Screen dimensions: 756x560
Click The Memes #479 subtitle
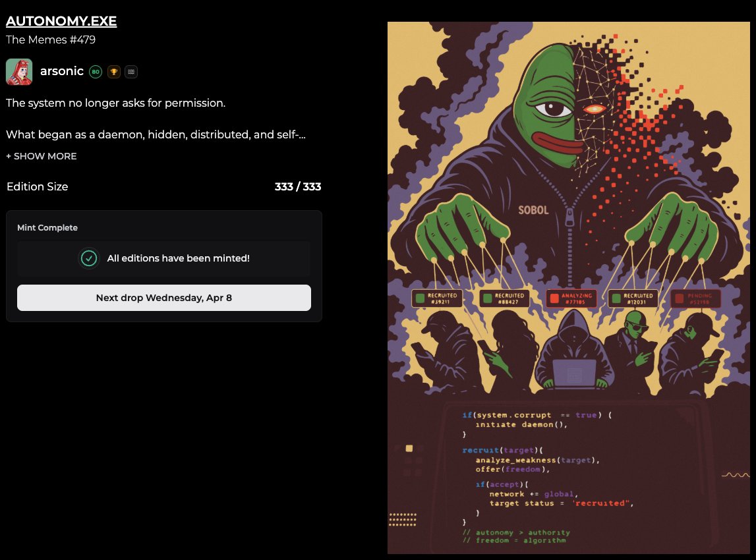[51, 40]
